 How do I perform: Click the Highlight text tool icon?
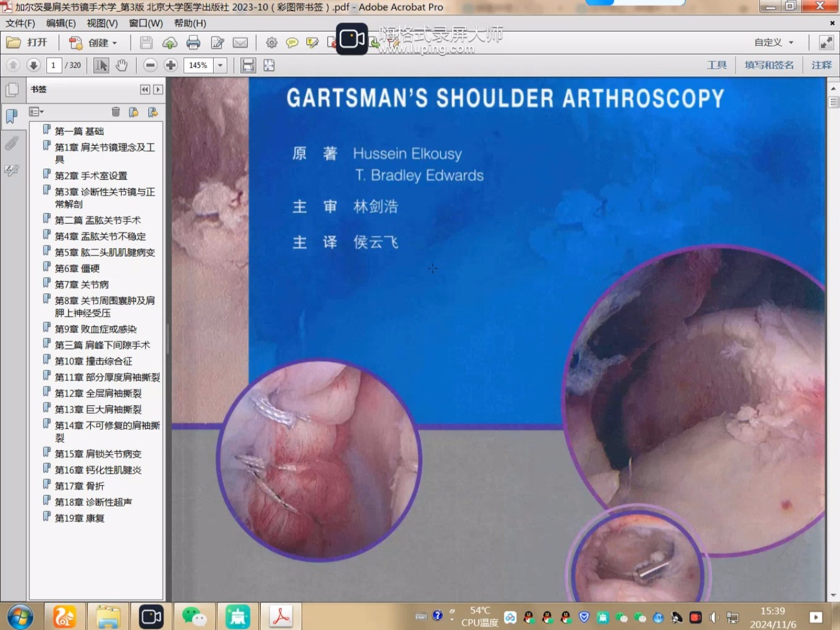pos(312,43)
